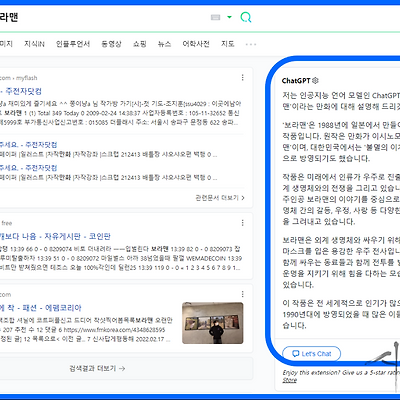Viewport: 400px width, 400px height.
Task: Open options menu for 에펨코리아 result
Action: click(242, 294)
